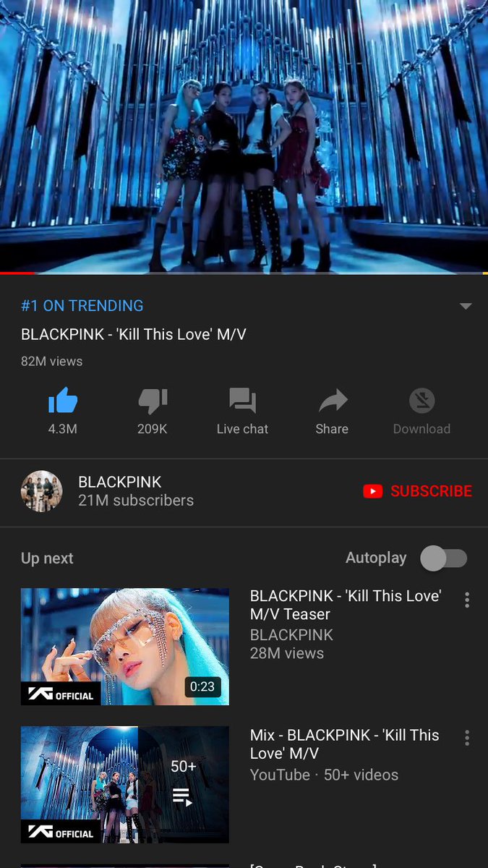Tap the red YouTube logo beside SUBSCRIBE
Image resolution: width=488 pixels, height=868 pixels.
373,491
